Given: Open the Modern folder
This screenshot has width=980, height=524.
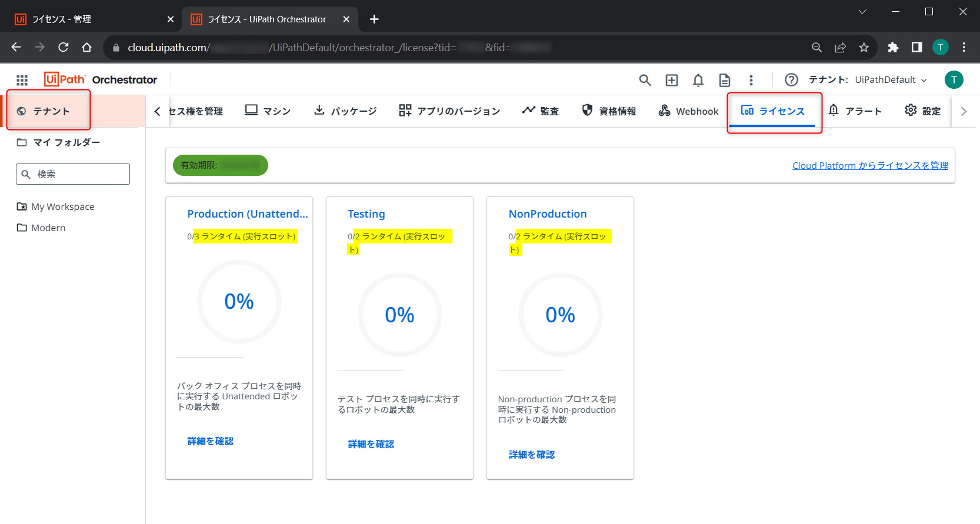Looking at the screenshot, I should (41, 228).
